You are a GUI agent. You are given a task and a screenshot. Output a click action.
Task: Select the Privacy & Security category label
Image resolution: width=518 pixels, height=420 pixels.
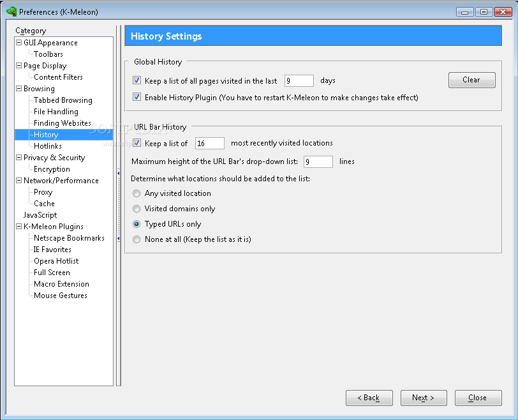pos(54,158)
